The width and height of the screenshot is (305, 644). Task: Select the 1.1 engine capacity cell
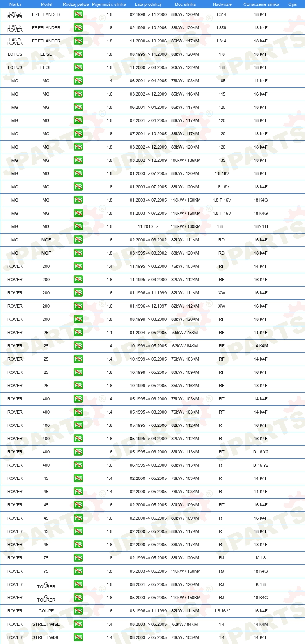109,333
